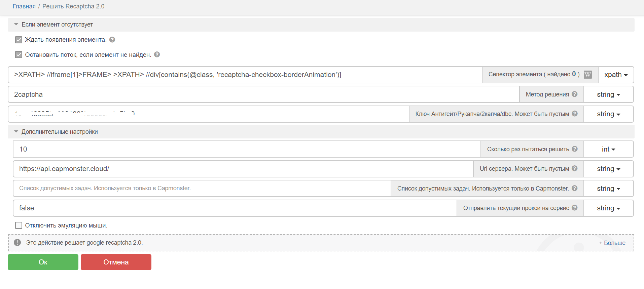Click help icon next to 'Метод решения'
Image resolution: width=644 pixels, height=289 pixels.
[x=575, y=94]
